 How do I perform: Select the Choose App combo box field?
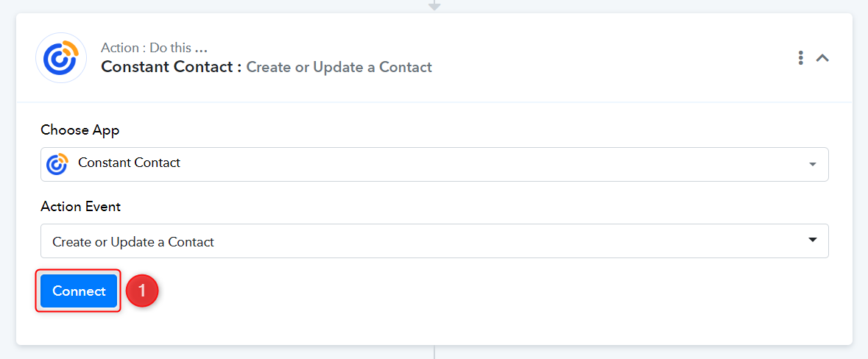pyautogui.click(x=434, y=164)
